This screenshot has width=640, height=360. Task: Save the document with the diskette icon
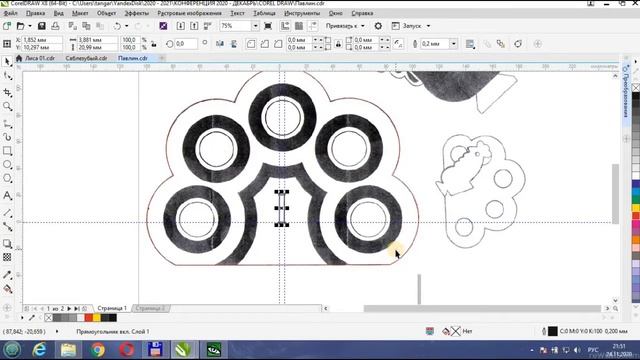tap(42, 26)
